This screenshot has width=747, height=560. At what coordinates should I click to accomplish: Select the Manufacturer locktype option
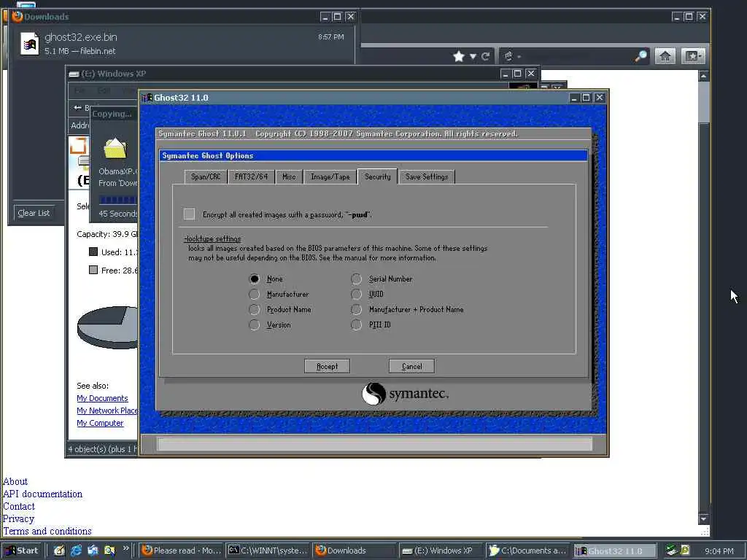click(255, 295)
